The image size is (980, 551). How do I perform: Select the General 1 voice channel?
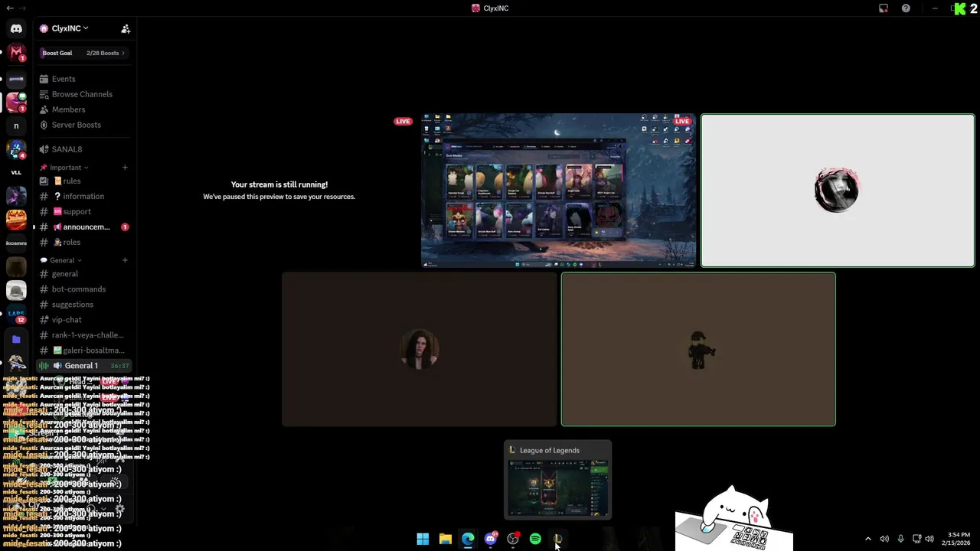84,366
